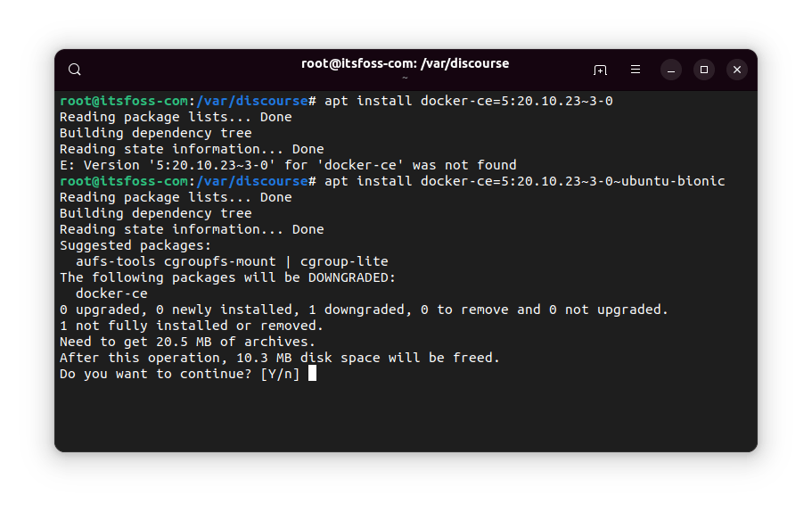Click the terminal cursor after [Y/n]
This screenshot has width=812, height=512.
(x=312, y=374)
